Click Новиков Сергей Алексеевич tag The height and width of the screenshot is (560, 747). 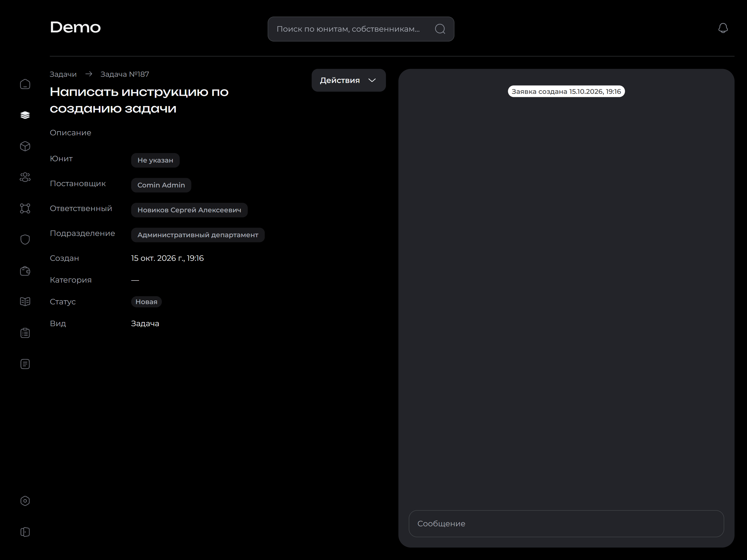pyautogui.click(x=189, y=210)
